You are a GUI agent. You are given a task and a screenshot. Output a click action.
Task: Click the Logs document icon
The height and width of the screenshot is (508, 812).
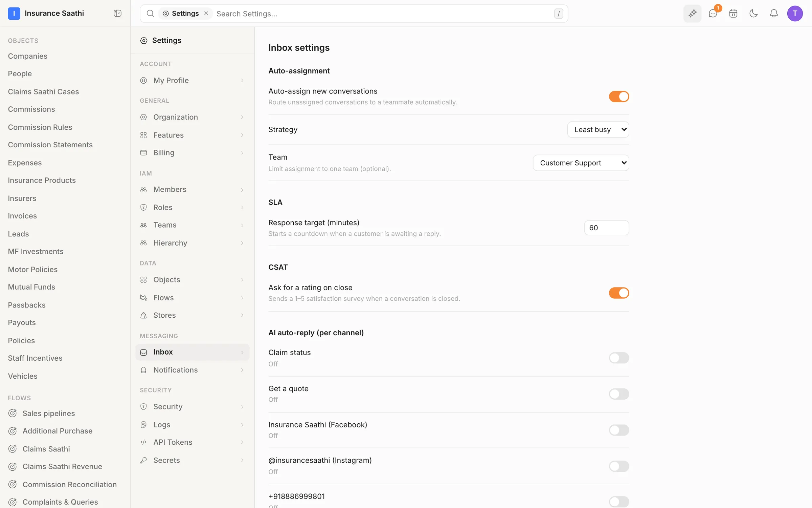tap(143, 425)
